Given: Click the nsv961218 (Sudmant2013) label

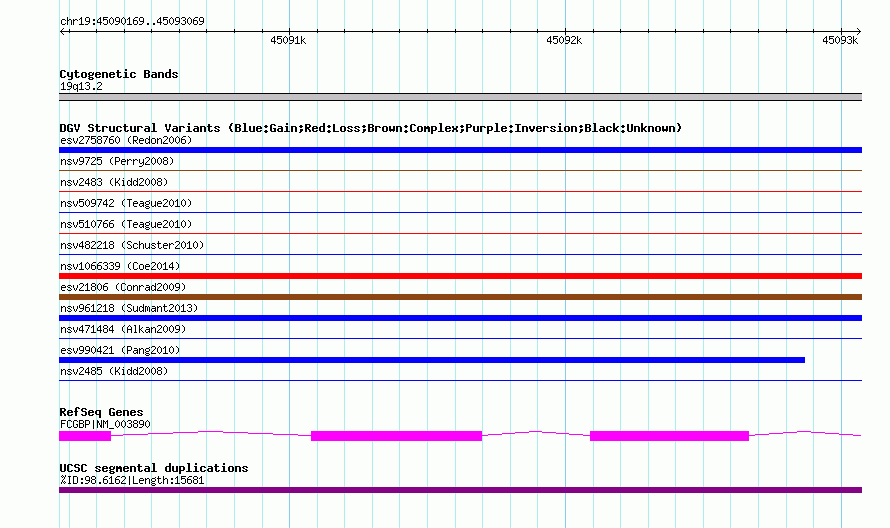Looking at the screenshot, I should 129,308.
